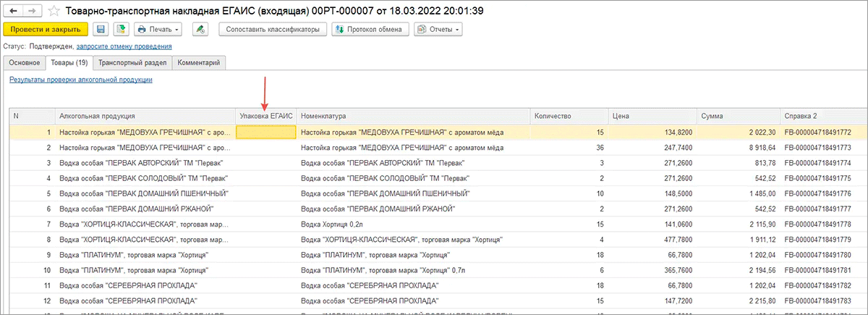Click nomenclature 'Водка "ПЛАТИНУМ" ... 0,7л' cell
868x315 pixels.
tap(413, 269)
